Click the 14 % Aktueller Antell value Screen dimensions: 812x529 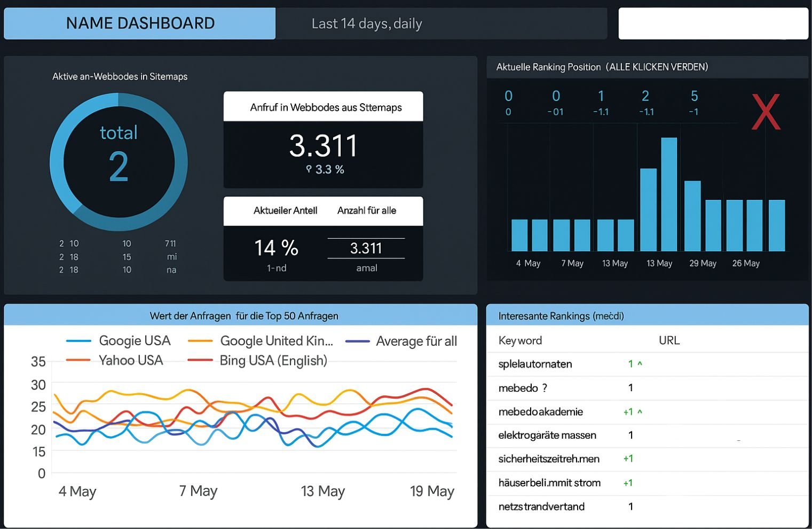coord(276,248)
